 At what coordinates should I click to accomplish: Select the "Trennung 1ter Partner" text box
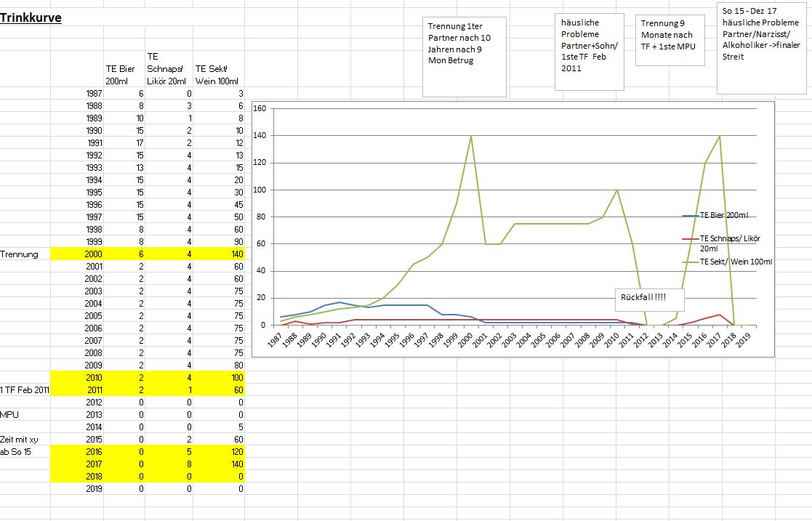click(465, 57)
